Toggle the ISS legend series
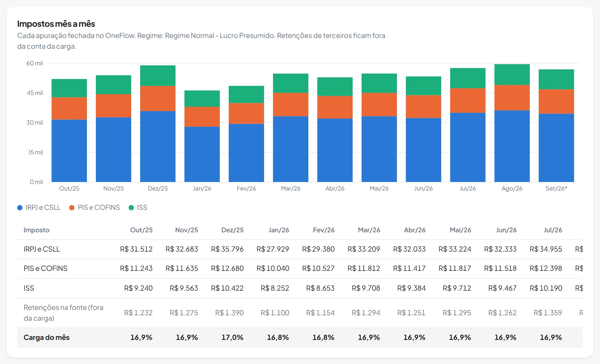Viewport: 600px width, 364px height. tap(138, 207)
